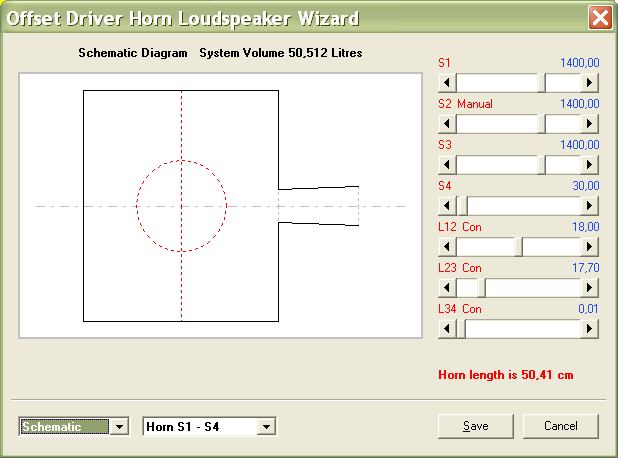The image size is (618, 458).
Task: Click the S4 value 30,00
Action: (x=586, y=186)
